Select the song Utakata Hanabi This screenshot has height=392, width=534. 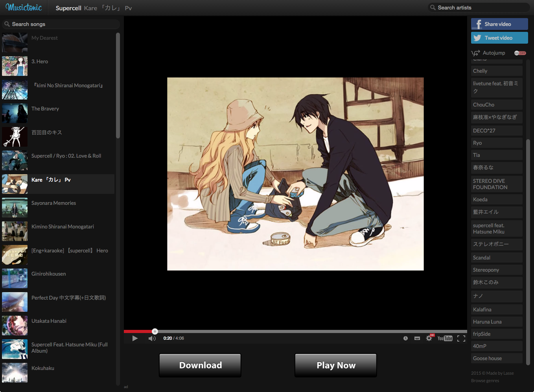[58, 326]
